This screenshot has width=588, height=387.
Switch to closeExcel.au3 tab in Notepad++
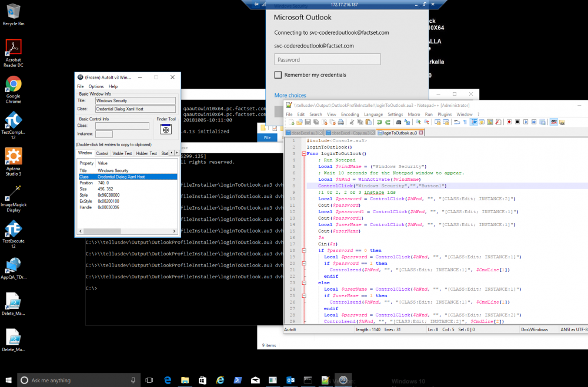304,133
